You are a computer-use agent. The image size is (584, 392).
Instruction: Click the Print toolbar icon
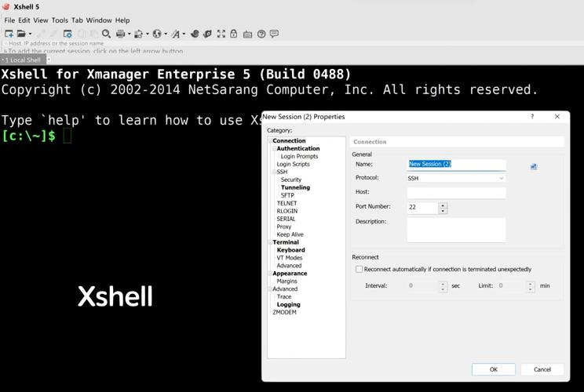120,34
